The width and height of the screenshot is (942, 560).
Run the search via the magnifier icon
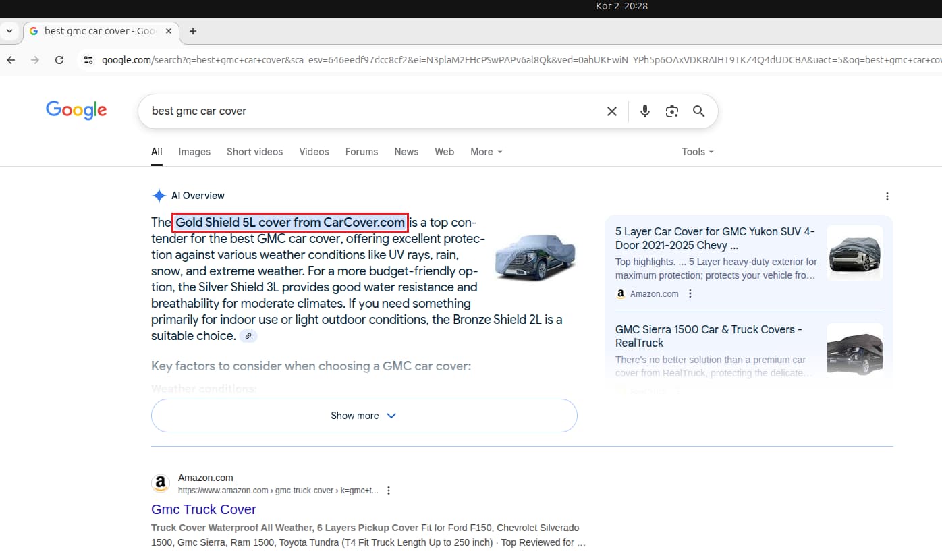coord(699,111)
